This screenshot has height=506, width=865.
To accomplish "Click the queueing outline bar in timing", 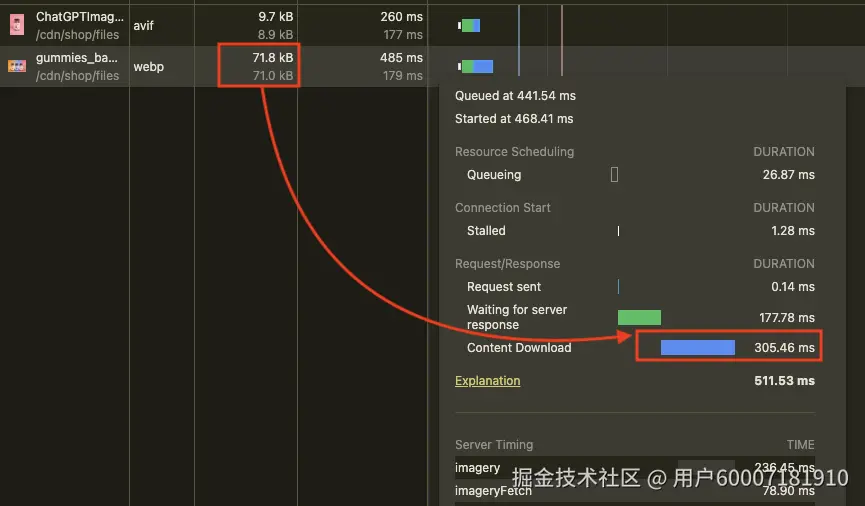I will (x=614, y=175).
